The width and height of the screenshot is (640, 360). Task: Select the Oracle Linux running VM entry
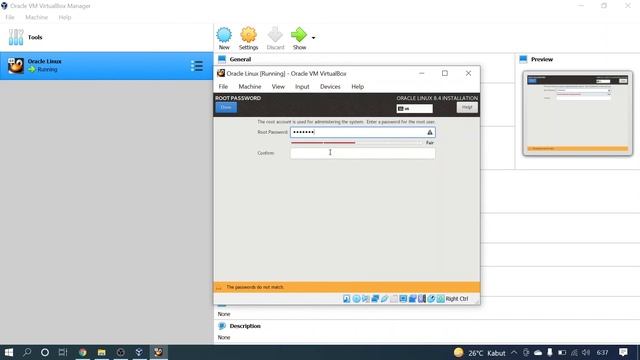click(x=106, y=66)
